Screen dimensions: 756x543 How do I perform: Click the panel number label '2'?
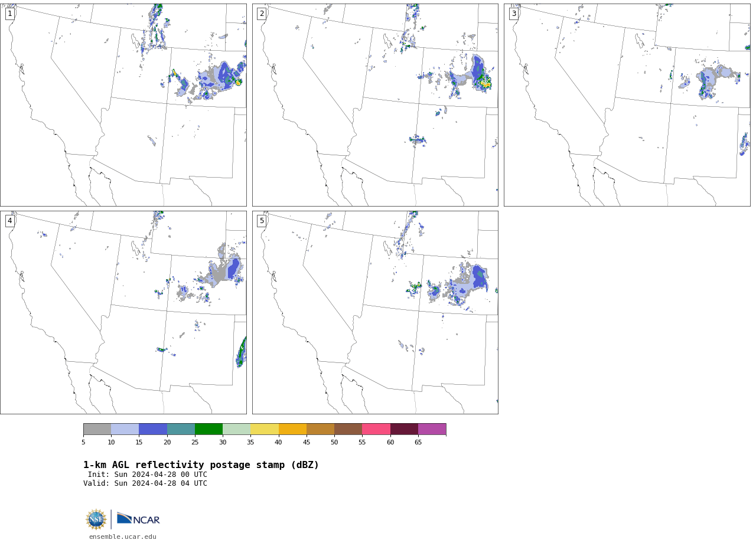coord(262,14)
